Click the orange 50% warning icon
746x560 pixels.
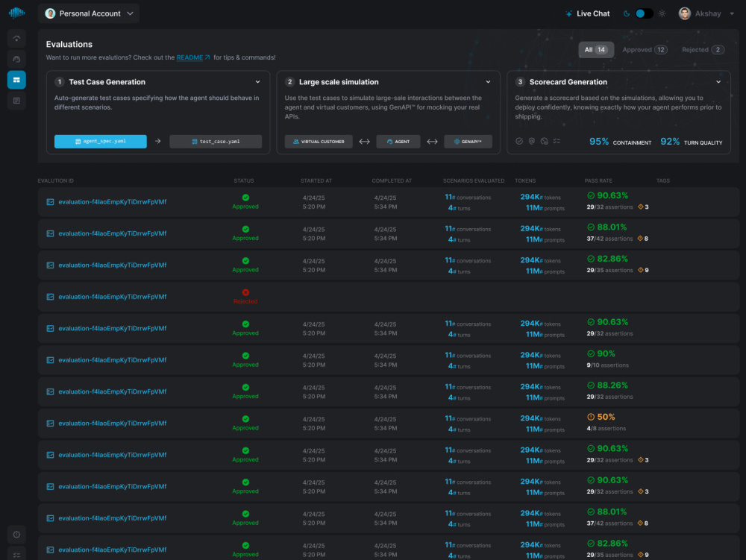coord(590,417)
